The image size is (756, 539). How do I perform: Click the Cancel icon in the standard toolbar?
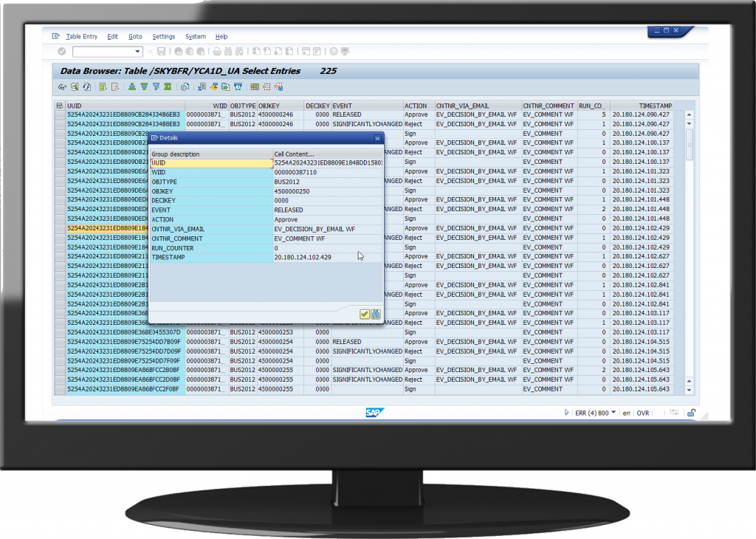pyautogui.click(x=201, y=51)
